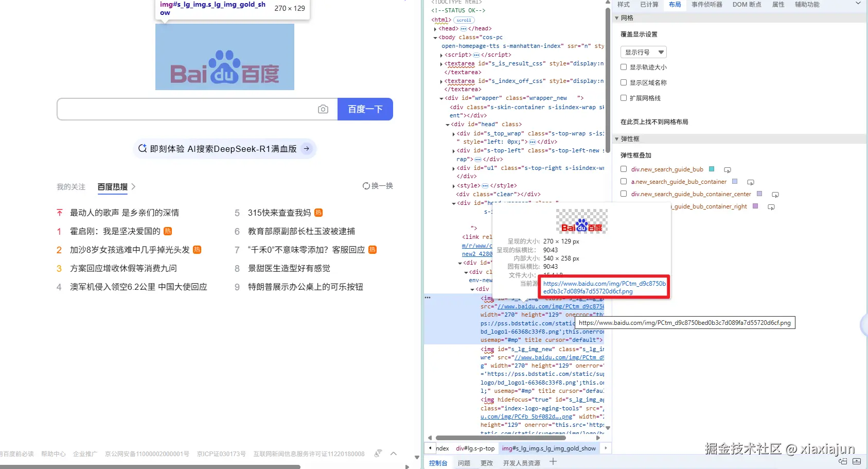Switch to the 已计算 tab

[649, 5]
